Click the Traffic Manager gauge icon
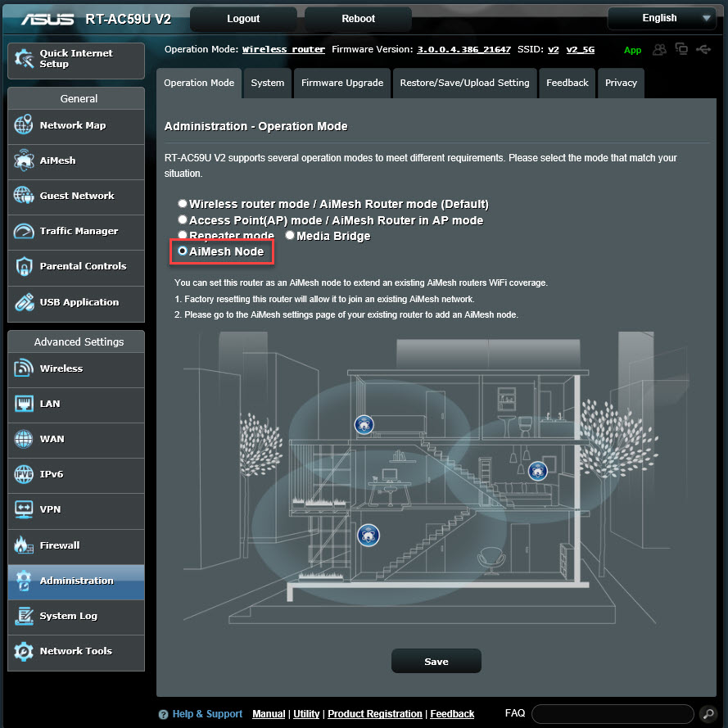Image resolution: width=728 pixels, height=728 pixels. click(x=23, y=231)
